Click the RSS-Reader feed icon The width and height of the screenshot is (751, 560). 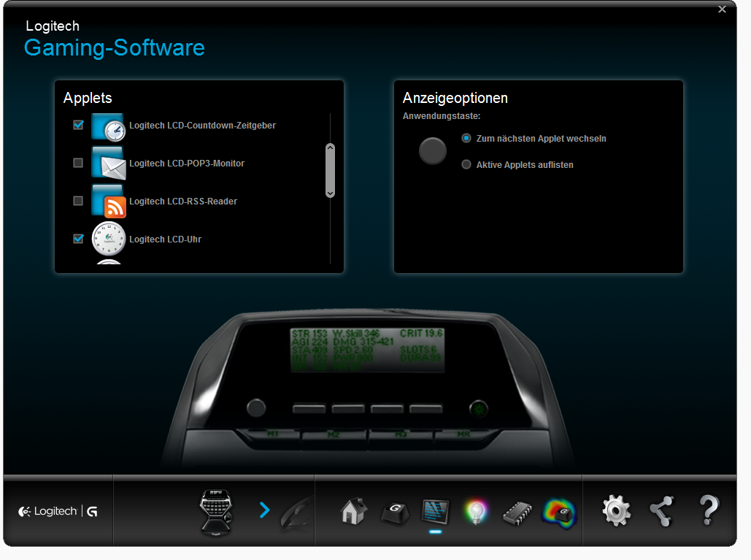(109, 202)
